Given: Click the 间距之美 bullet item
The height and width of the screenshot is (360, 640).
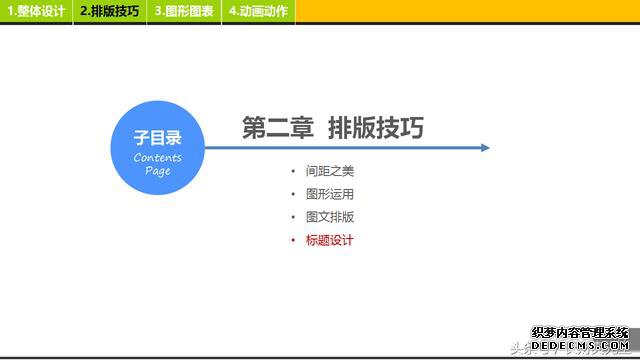Looking at the screenshot, I should [x=329, y=171].
